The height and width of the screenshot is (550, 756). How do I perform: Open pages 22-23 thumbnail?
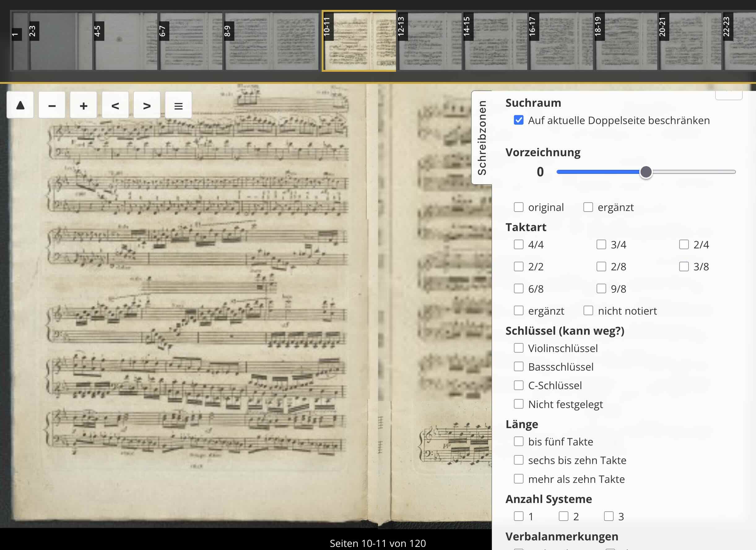pyautogui.click(x=739, y=41)
